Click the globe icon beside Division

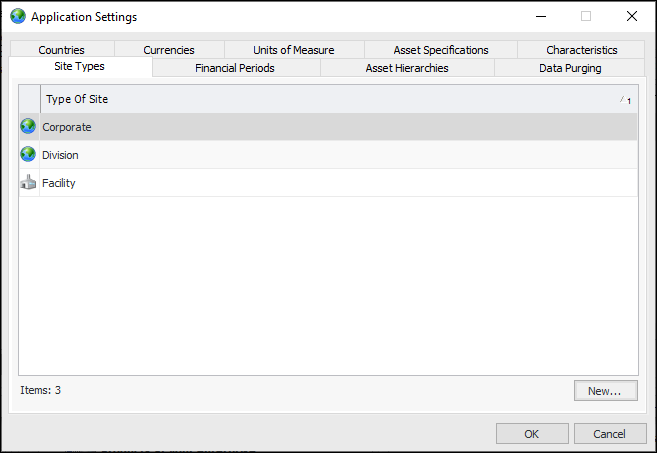[x=28, y=155]
